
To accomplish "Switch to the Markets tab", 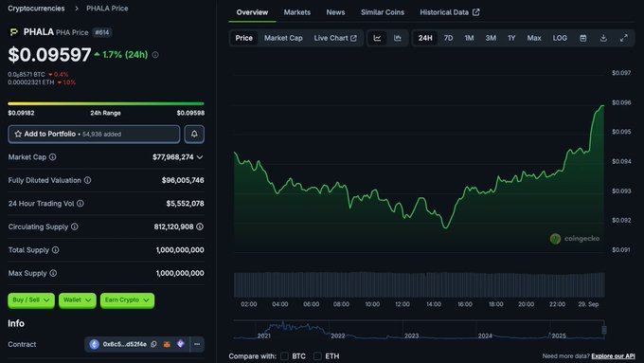I will tap(297, 12).
